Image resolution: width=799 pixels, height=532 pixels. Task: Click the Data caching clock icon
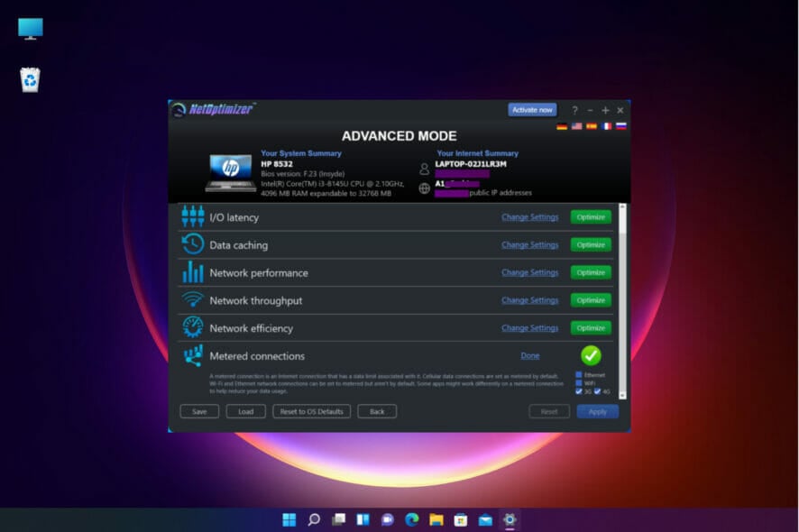click(x=193, y=244)
